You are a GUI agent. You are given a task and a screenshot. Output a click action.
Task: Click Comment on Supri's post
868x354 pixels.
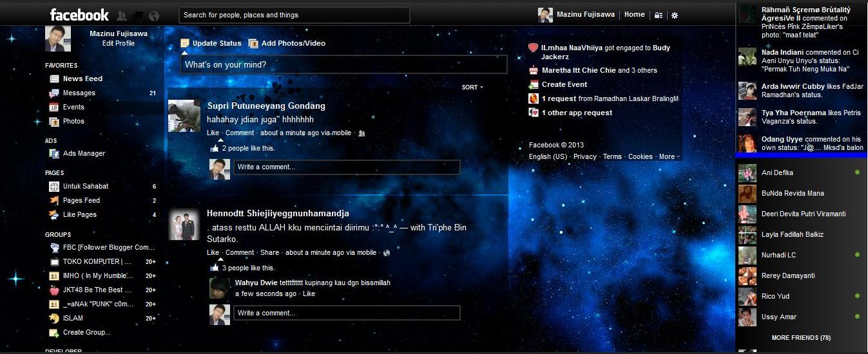click(x=240, y=133)
